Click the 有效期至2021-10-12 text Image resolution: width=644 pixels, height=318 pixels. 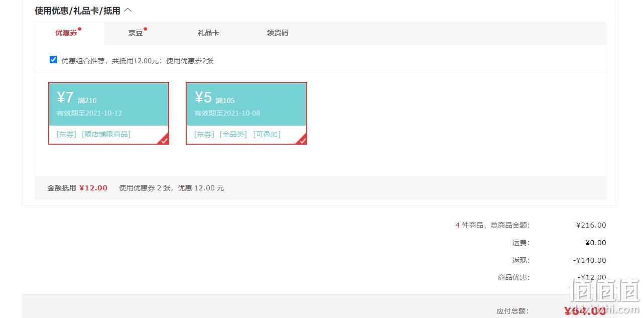pos(89,113)
